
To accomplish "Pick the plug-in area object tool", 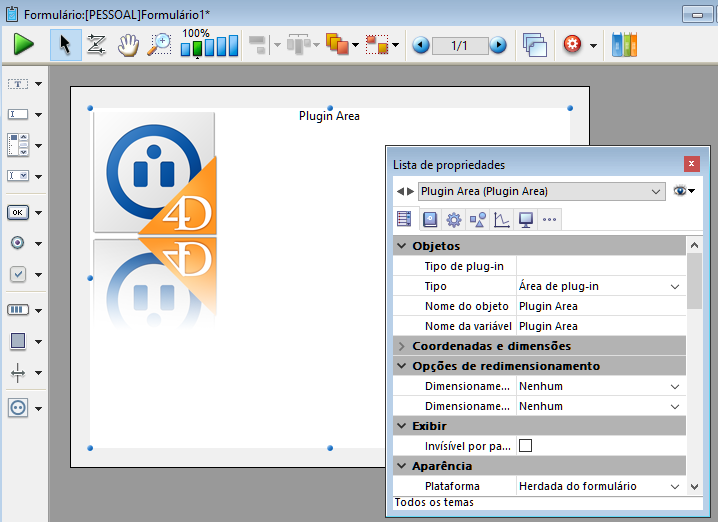I will point(18,407).
